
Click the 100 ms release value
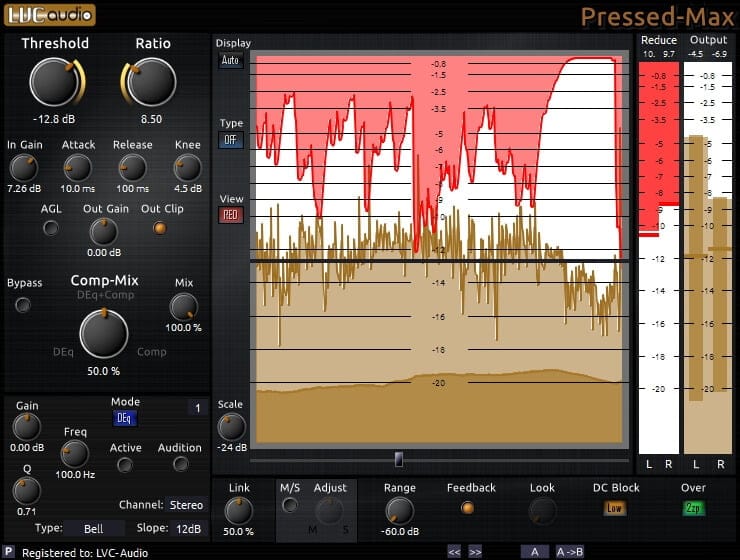pyautogui.click(x=133, y=189)
